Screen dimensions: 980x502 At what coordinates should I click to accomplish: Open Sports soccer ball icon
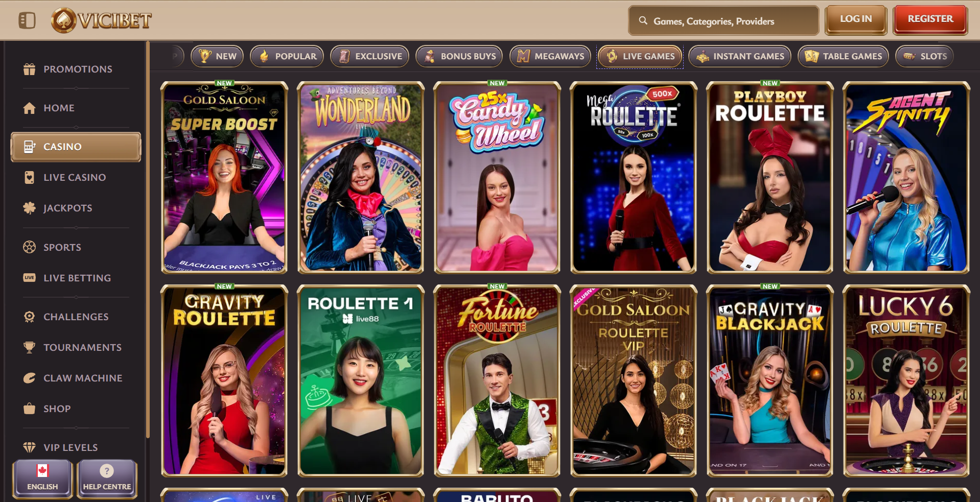(29, 247)
